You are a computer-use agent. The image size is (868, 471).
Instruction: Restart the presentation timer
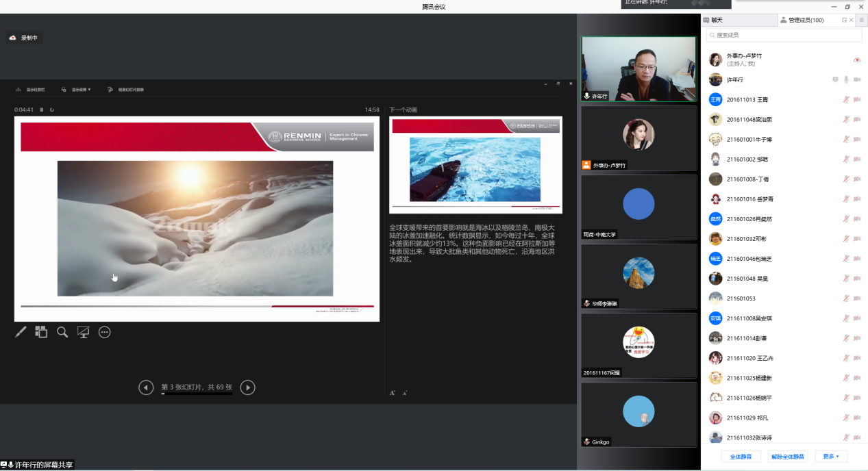click(52, 110)
